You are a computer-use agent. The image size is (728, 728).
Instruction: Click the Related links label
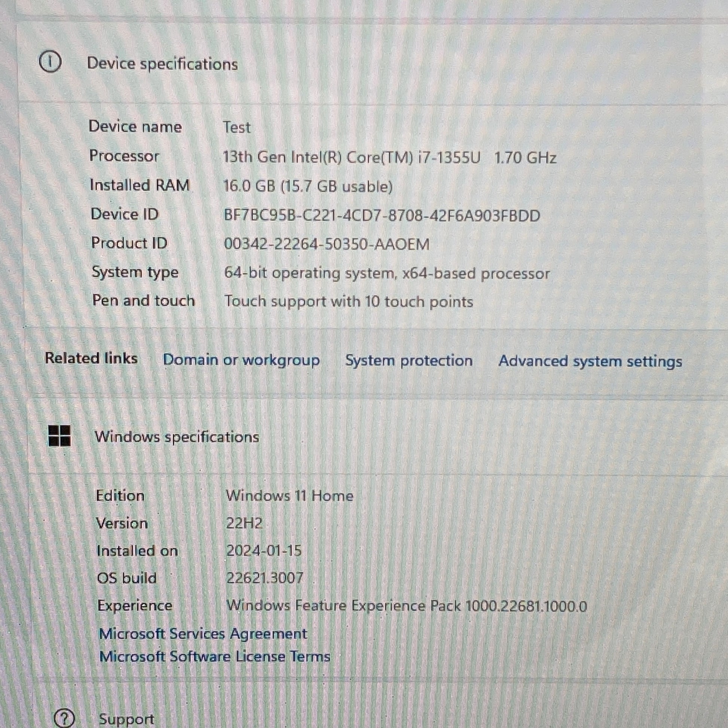pyautogui.click(x=91, y=358)
